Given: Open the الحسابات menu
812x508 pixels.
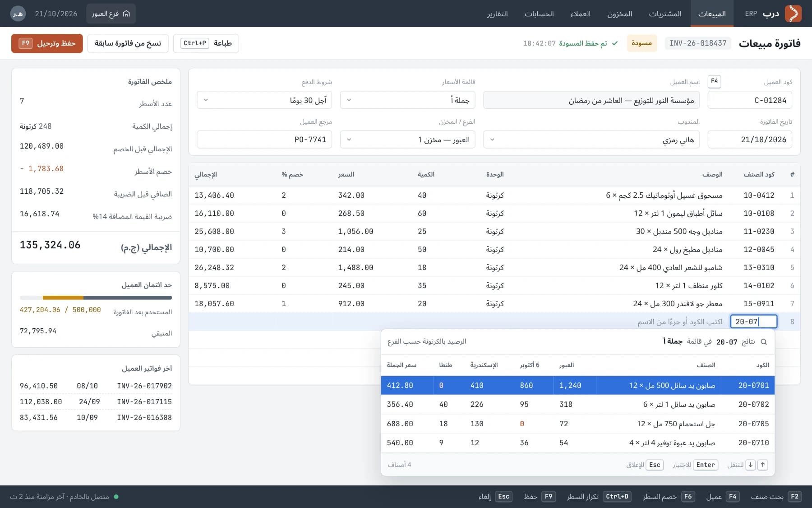Looking at the screenshot, I should click(x=539, y=14).
